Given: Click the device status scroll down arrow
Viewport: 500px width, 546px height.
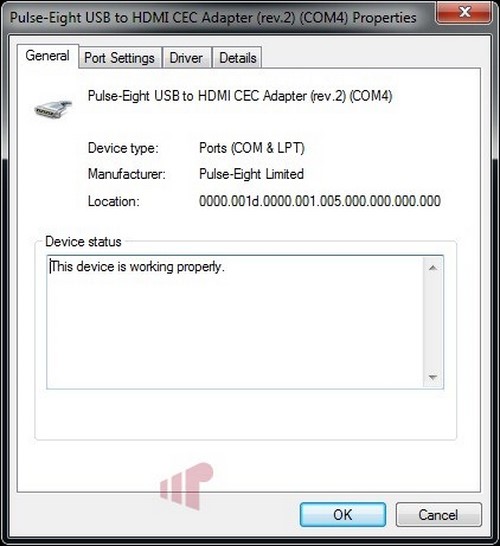Looking at the screenshot, I should [x=433, y=377].
